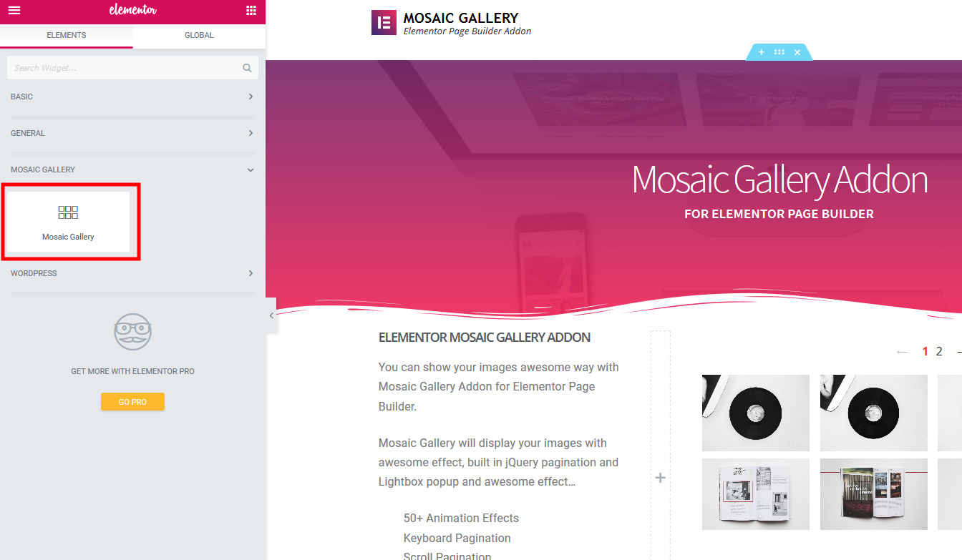The image size is (962, 560).
Task: Collapse the Mosaic Gallery category
Action: tap(132, 170)
